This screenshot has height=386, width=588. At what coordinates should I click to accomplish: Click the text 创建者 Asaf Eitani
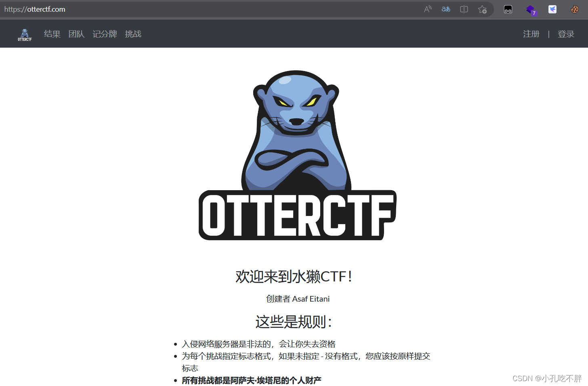point(298,299)
